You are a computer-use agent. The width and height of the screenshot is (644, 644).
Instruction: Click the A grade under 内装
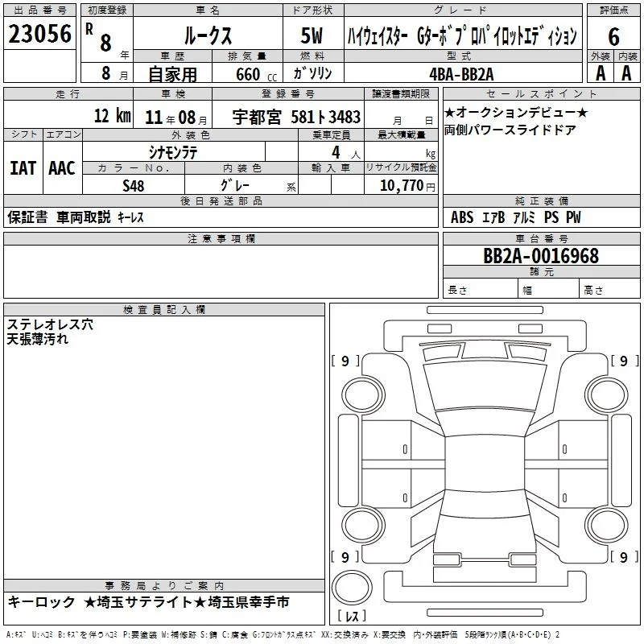[x=626, y=73]
